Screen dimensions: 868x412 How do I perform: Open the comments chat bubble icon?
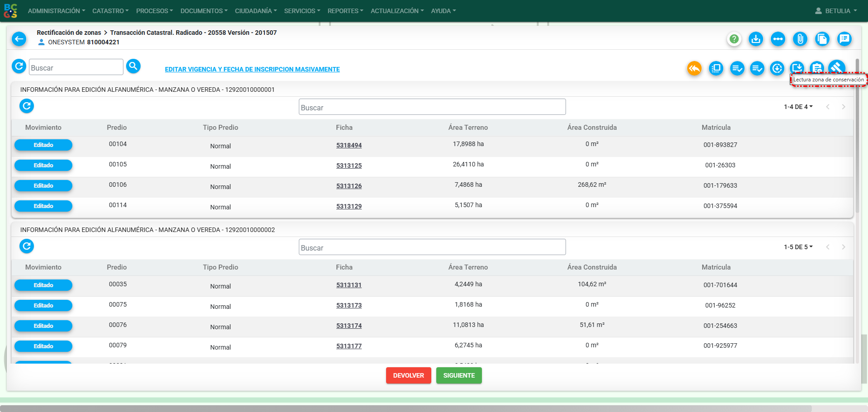click(x=844, y=39)
